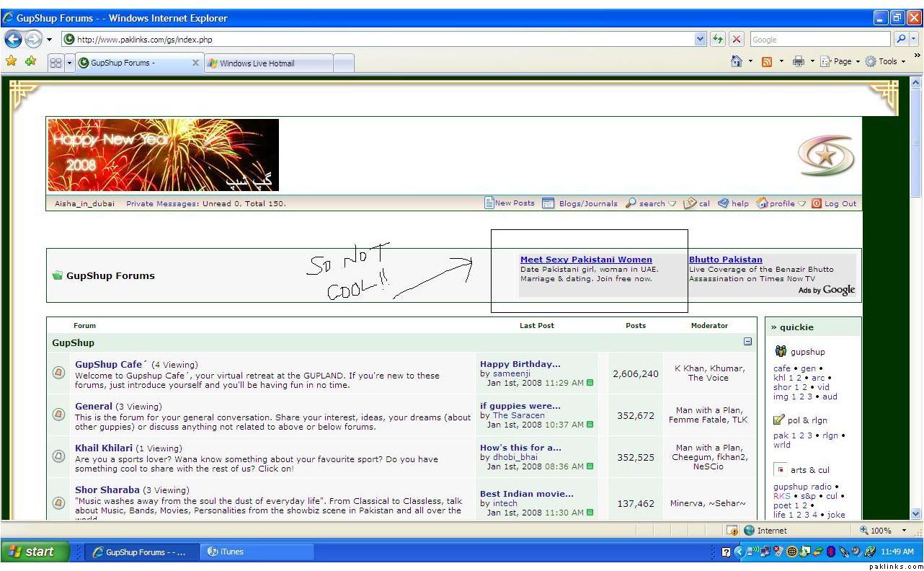Click the Print icon in toolbar
This screenshot has height=571, width=924.
coord(798,62)
